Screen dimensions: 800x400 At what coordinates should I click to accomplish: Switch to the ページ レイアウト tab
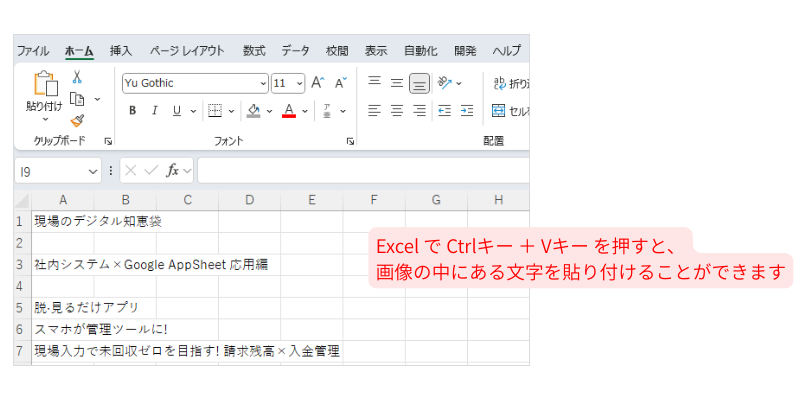click(187, 51)
